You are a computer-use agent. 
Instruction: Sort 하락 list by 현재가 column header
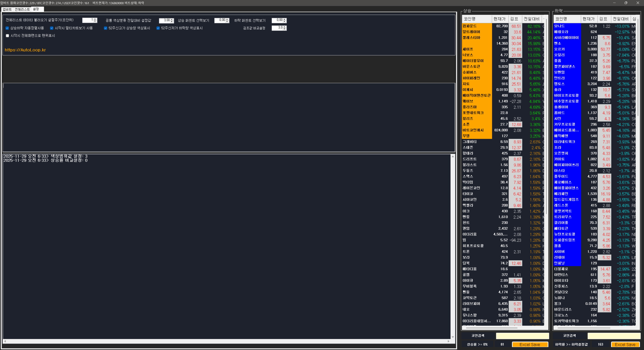[588, 19]
